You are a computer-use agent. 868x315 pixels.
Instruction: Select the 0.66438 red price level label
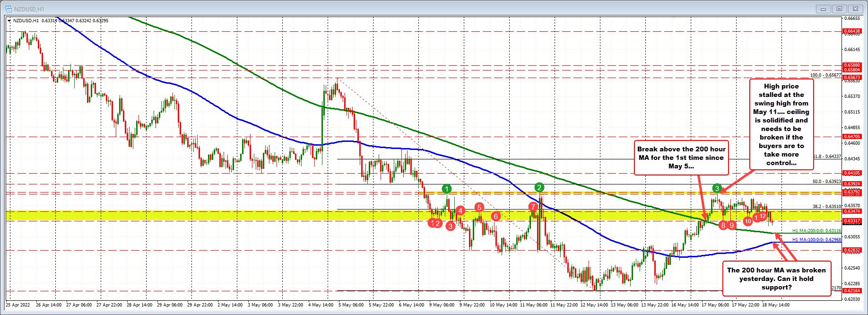(x=852, y=31)
